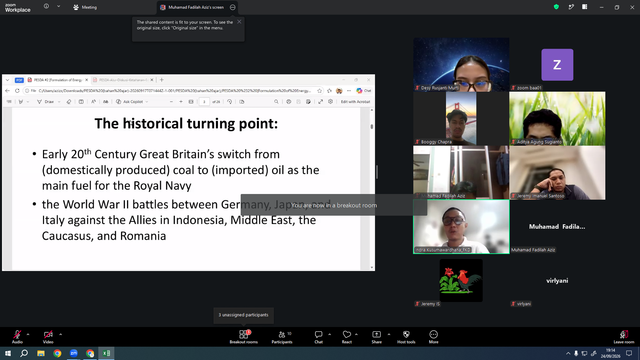Open shared screen options next to Muhamad Fadilah Aziz's screen
This screenshot has height=360, width=640.
coord(233,7)
